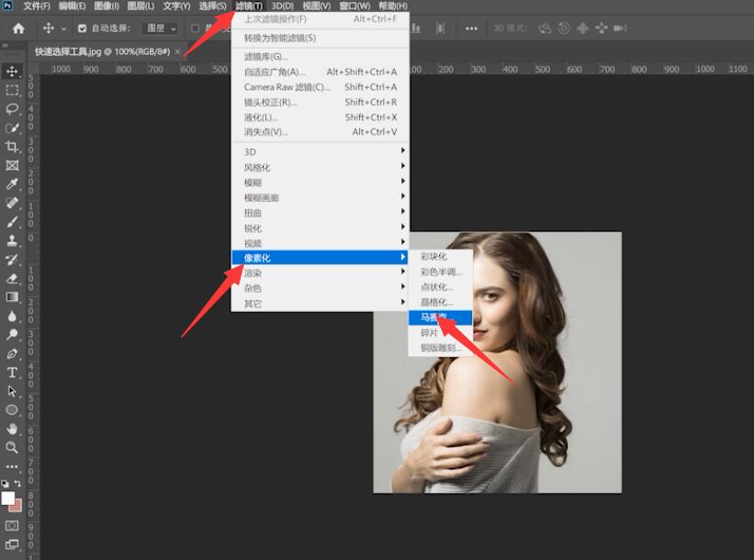Open the 文件(F) menu
Screen dimensions: 754x560
point(36,6)
